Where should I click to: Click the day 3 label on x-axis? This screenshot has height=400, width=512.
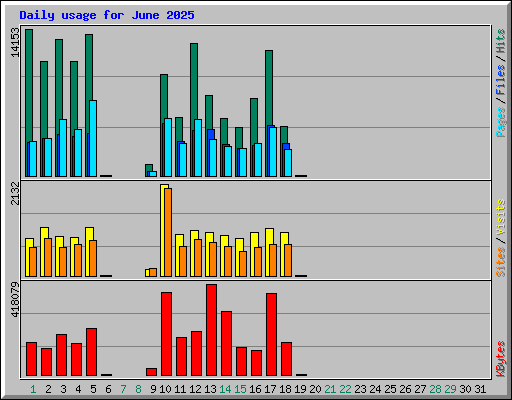click(x=63, y=389)
